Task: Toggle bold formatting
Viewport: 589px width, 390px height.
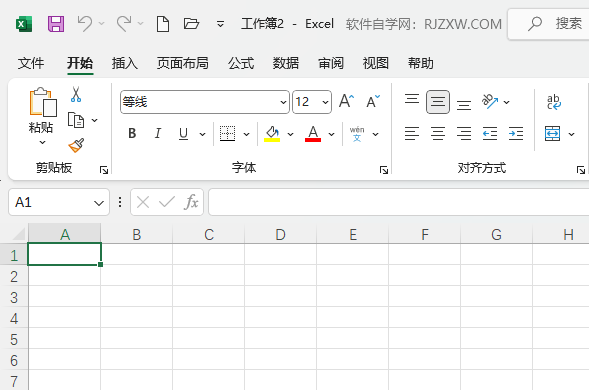Action: click(132, 133)
